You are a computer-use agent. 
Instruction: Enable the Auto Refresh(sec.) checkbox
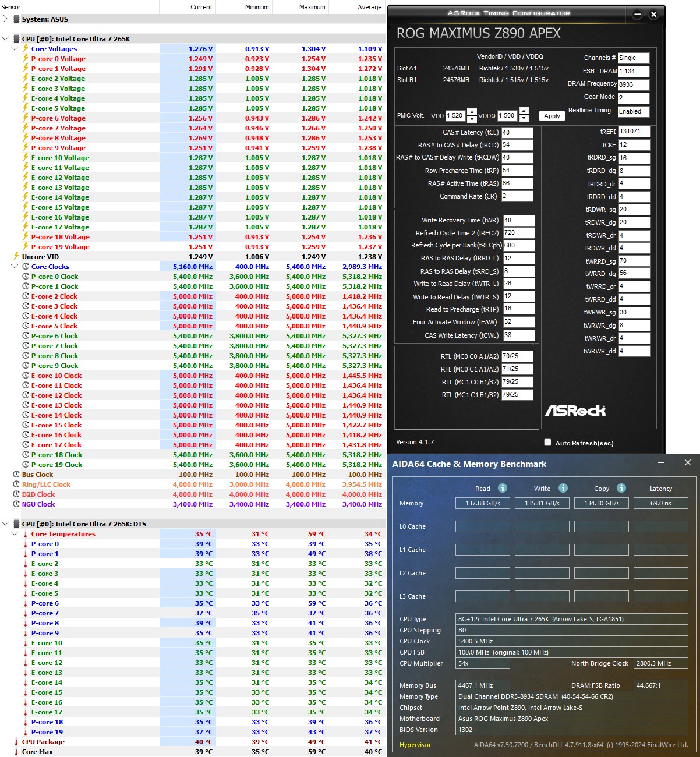coord(547,443)
